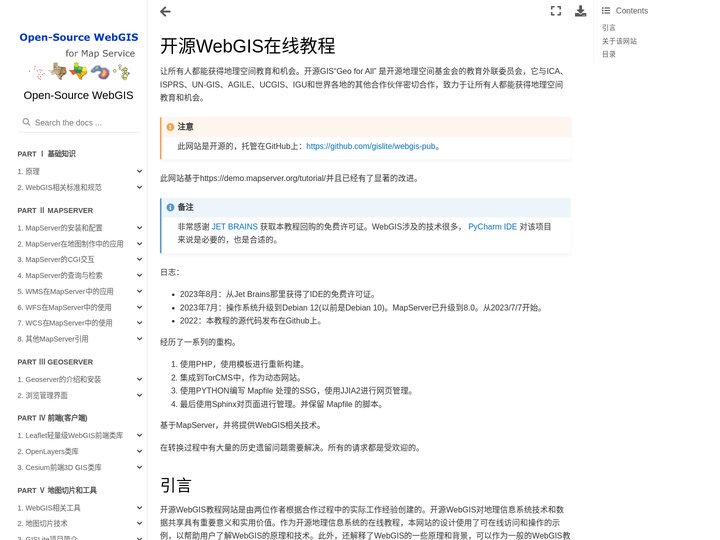Click the back arrow icon
This screenshot has width=720, height=540.
click(x=165, y=11)
